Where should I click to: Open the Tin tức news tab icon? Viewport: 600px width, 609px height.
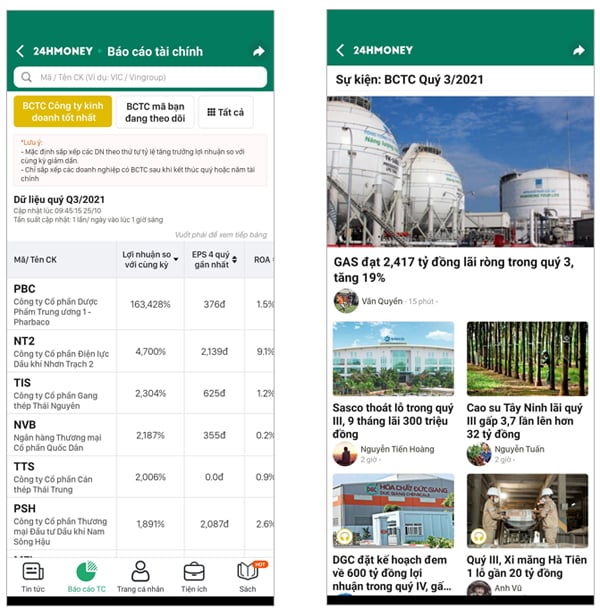click(33, 572)
